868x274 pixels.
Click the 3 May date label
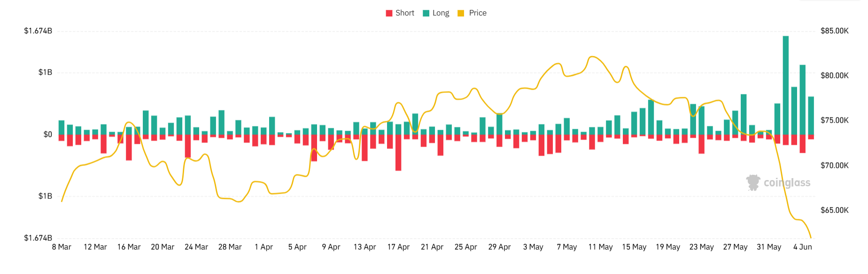533,247
